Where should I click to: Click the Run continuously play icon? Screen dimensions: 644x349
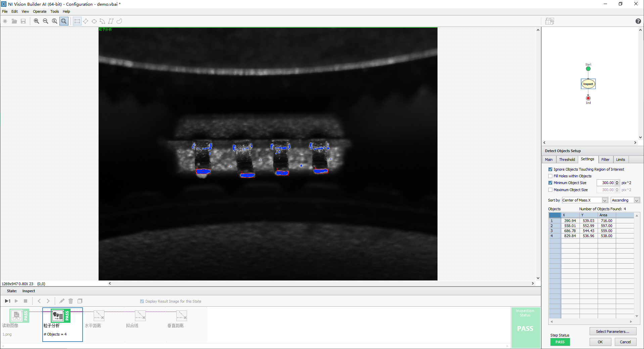click(16, 301)
